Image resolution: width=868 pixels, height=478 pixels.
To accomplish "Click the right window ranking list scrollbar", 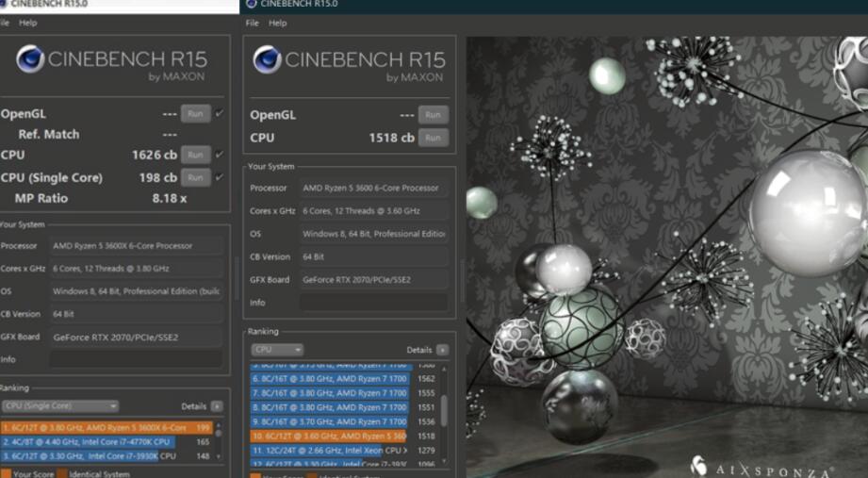I will (444, 408).
